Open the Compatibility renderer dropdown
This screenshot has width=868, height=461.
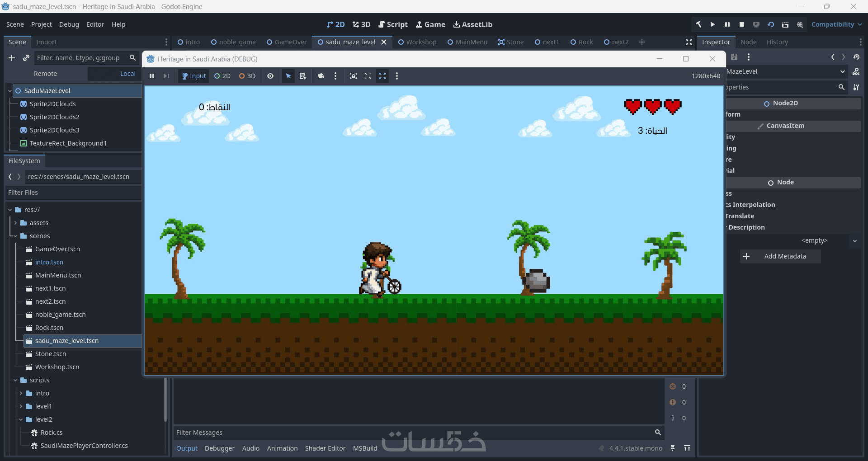pos(836,24)
